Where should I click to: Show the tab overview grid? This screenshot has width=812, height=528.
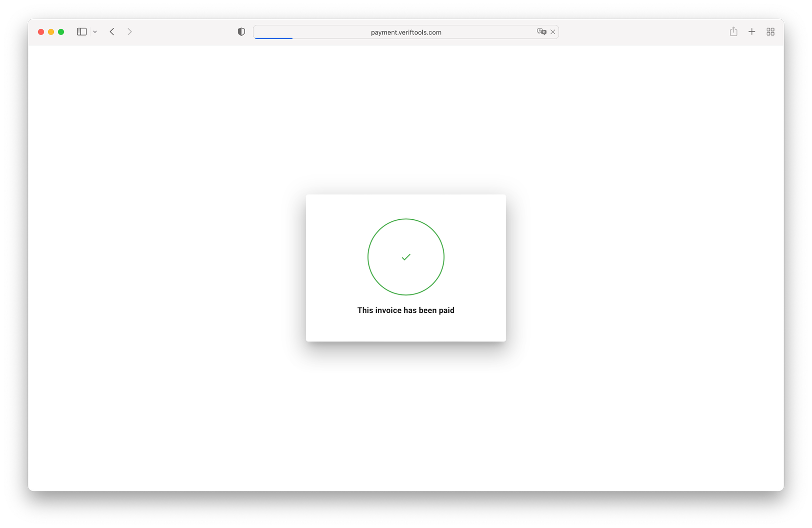pyautogui.click(x=770, y=32)
